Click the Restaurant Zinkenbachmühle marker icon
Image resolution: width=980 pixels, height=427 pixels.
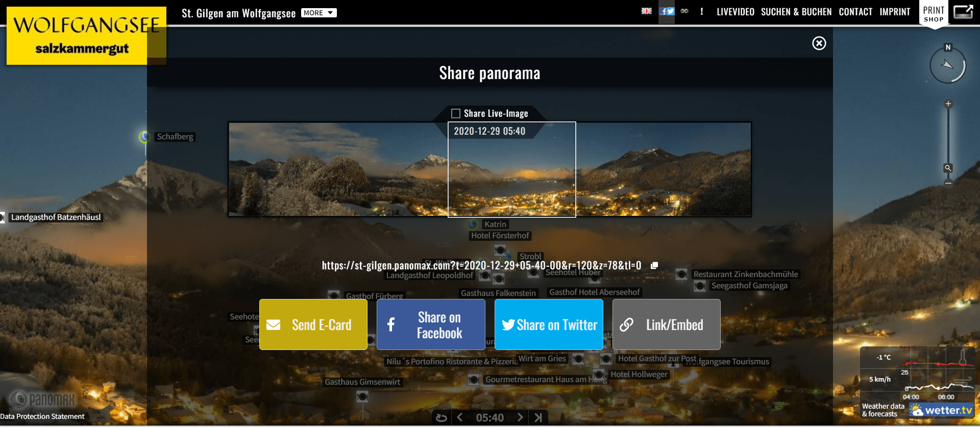[x=681, y=274]
